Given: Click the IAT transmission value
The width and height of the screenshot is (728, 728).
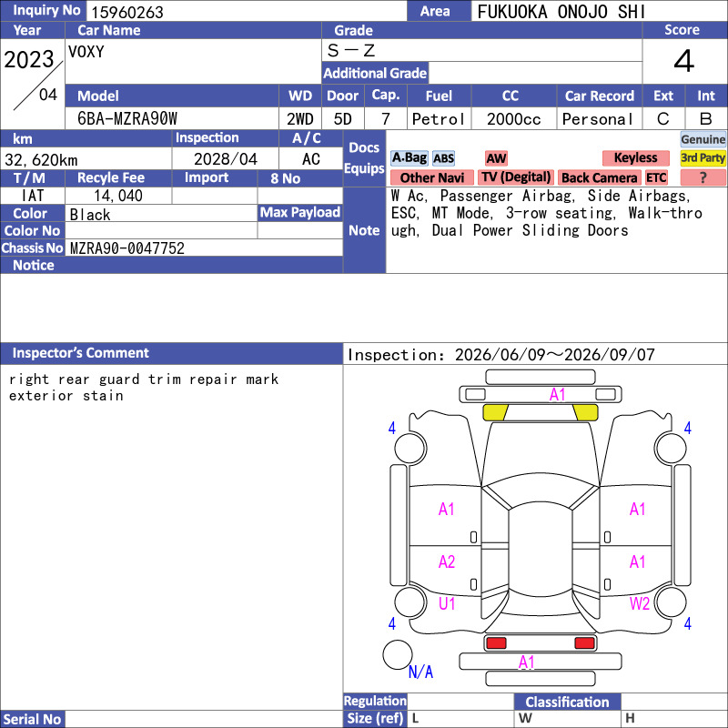Looking at the screenshot, I should coord(32,196).
